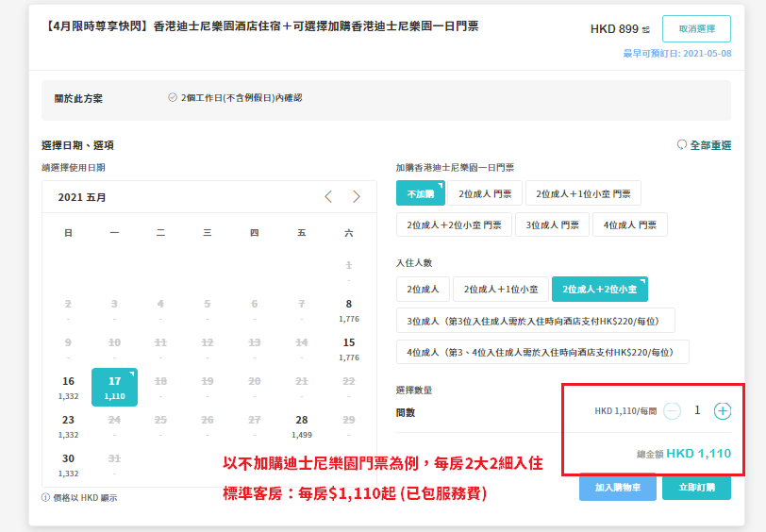Image resolution: width=766 pixels, height=532 pixels.
Task: Click HKD 1,110/每間 unit price text
Action: [625, 411]
